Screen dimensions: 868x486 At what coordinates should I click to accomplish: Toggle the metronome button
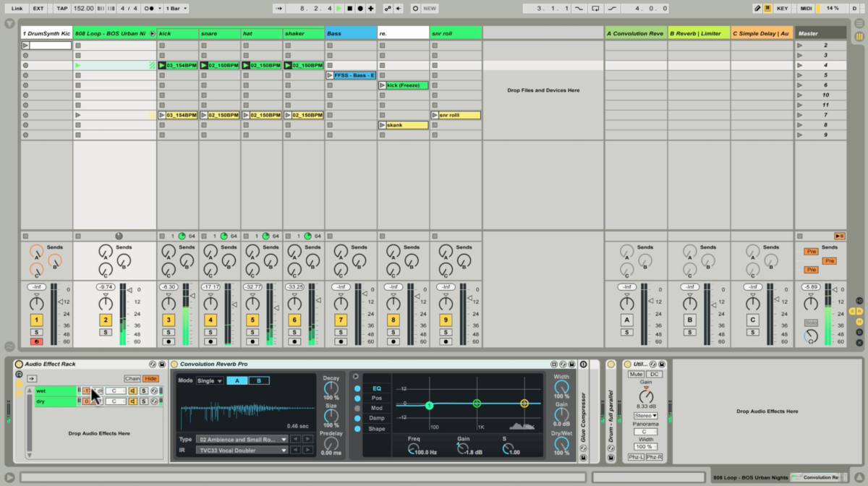pos(151,9)
